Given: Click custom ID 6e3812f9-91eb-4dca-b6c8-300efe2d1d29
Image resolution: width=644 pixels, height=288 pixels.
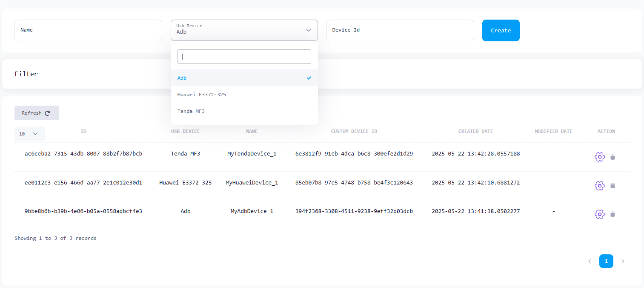Looking at the screenshot, I should 354,154.
